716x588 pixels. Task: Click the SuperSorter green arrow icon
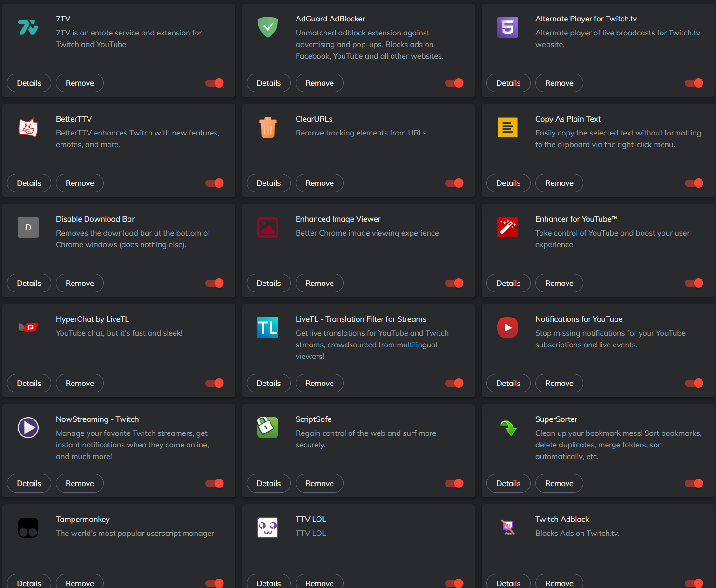click(x=508, y=428)
